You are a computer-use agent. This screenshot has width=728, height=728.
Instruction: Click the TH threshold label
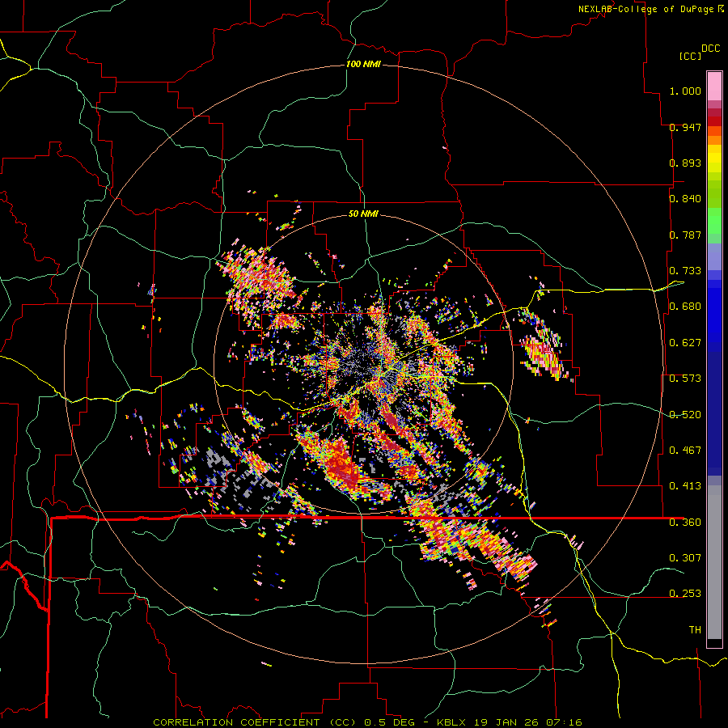tap(695, 630)
